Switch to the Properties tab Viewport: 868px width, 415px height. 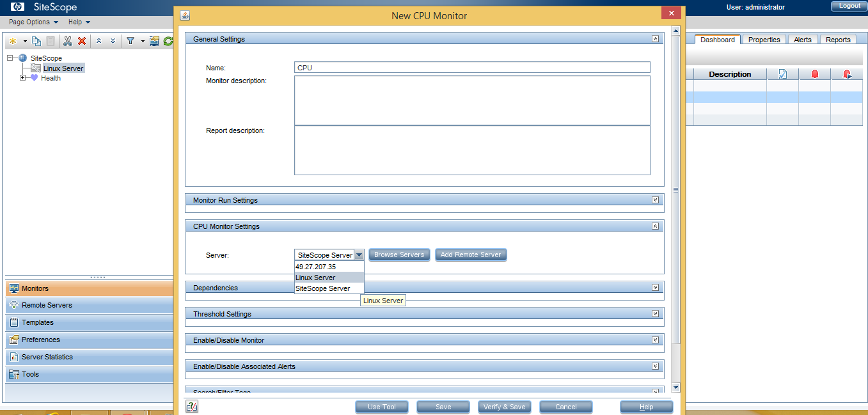[x=764, y=40]
